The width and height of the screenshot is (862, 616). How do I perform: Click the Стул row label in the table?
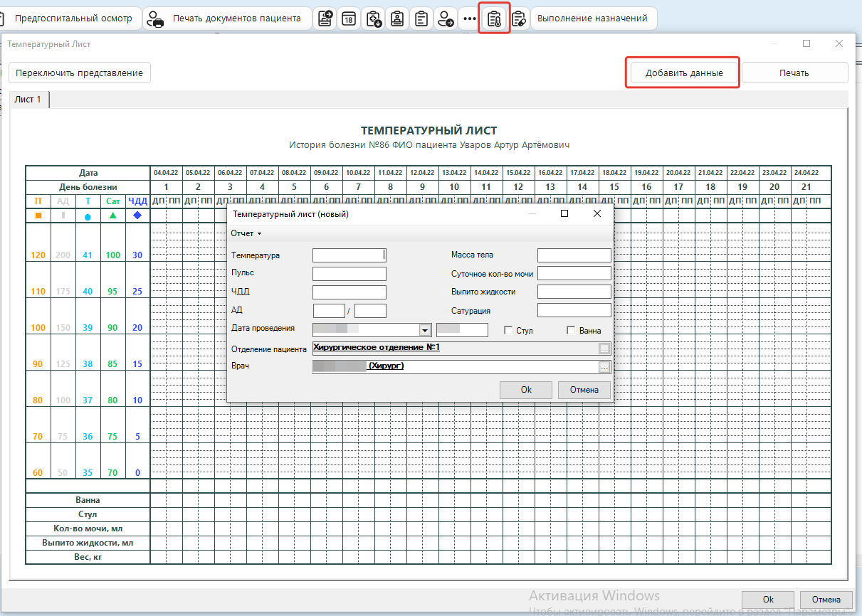(x=88, y=514)
